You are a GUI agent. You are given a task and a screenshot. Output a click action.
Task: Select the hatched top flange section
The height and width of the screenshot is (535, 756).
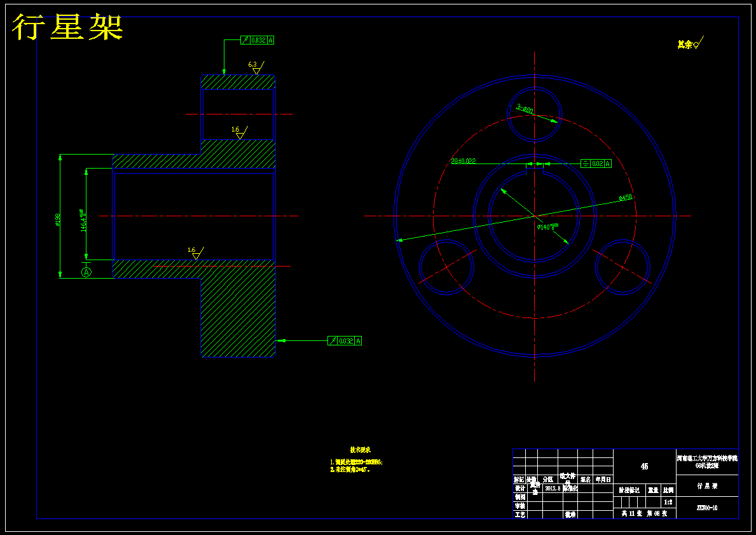tap(238, 81)
